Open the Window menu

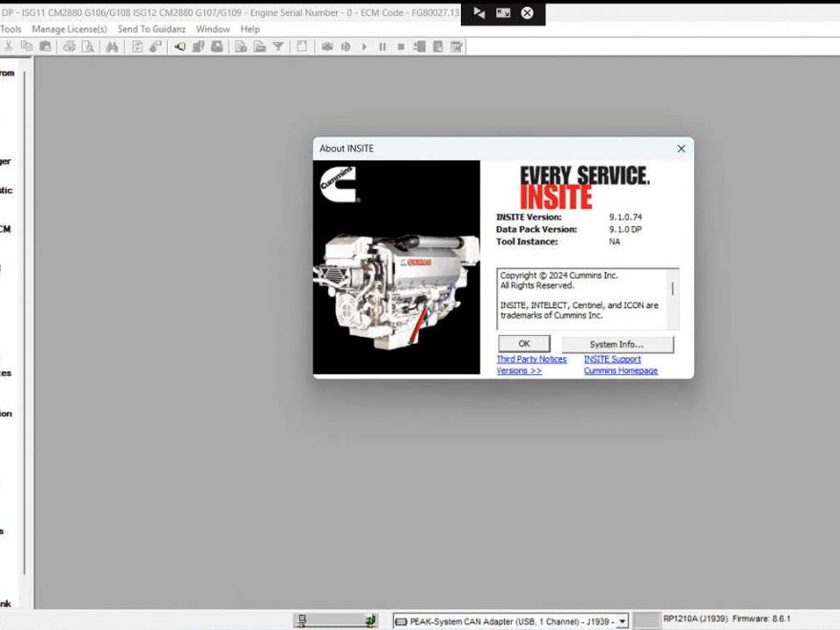click(x=213, y=29)
